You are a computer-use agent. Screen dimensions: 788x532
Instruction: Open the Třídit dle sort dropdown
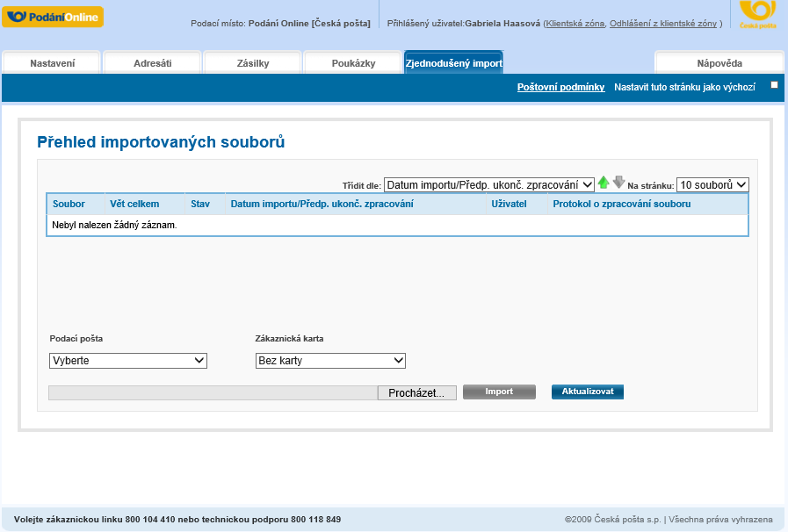pyautogui.click(x=488, y=185)
